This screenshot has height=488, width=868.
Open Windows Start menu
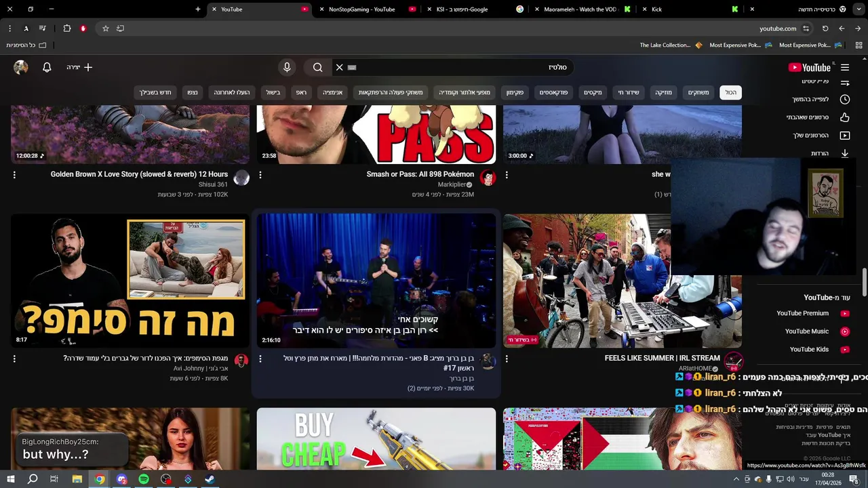pyautogui.click(x=11, y=479)
